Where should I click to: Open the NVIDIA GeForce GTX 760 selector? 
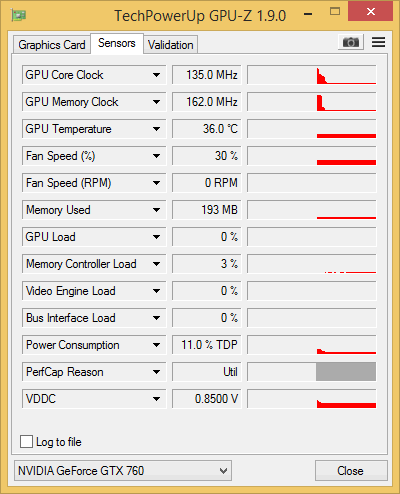[123, 471]
